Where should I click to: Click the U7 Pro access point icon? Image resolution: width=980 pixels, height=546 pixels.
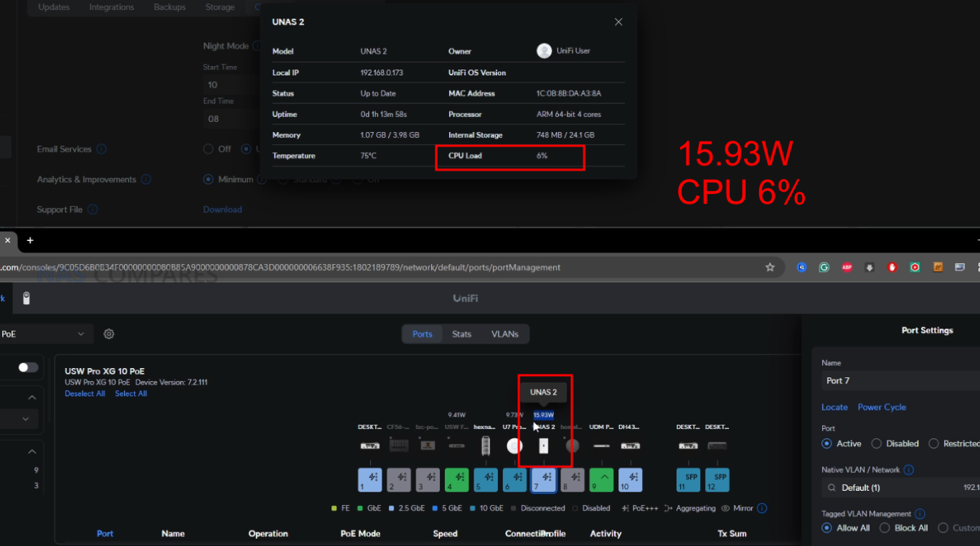pos(514,446)
